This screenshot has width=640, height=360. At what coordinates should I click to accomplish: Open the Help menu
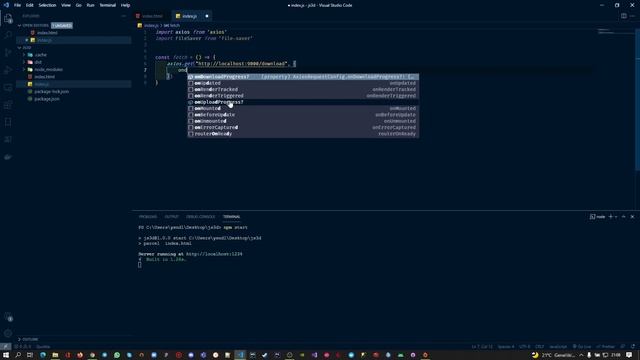point(125,5)
